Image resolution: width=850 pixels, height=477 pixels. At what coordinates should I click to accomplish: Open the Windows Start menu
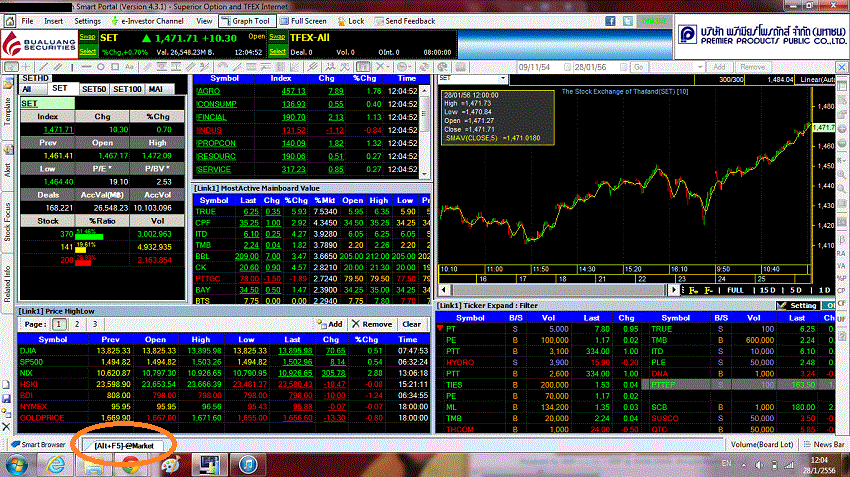point(17,465)
